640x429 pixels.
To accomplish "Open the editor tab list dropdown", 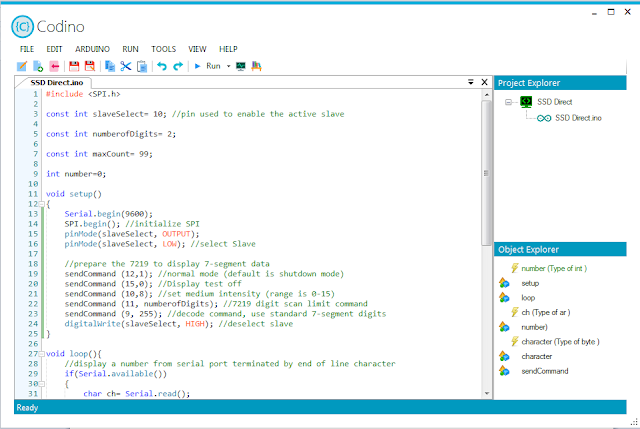I will (471, 82).
